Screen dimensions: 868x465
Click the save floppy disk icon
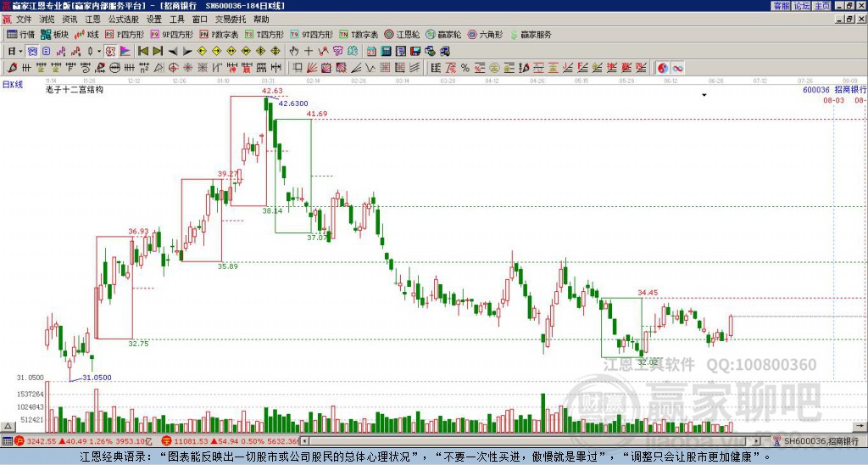[415, 51]
